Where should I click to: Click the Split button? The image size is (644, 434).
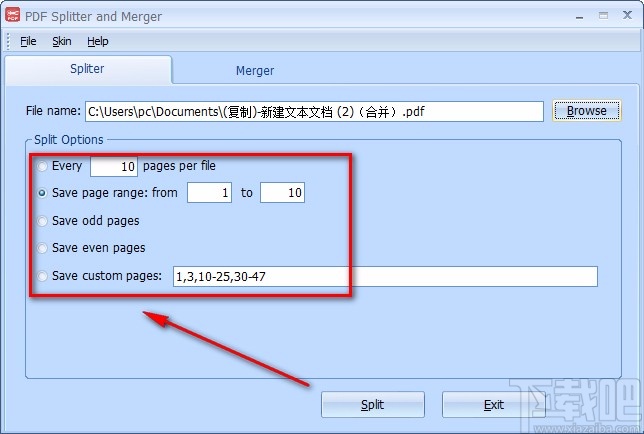[x=373, y=405]
